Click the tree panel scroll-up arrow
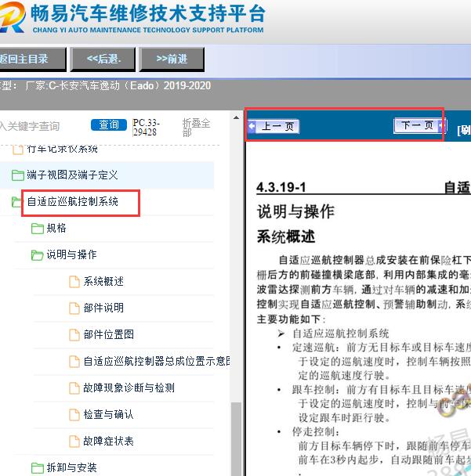This screenshot has width=471, height=476. click(236, 118)
